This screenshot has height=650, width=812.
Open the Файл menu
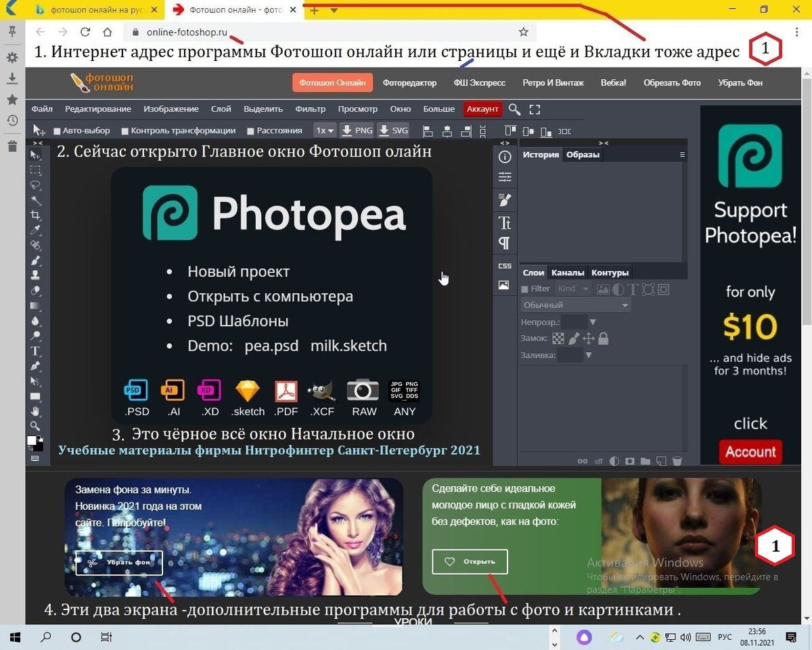click(x=42, y=109)
